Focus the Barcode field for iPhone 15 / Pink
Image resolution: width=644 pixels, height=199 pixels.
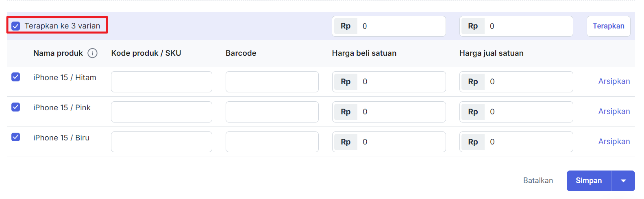pyautogui.click(x=272, y=112)
